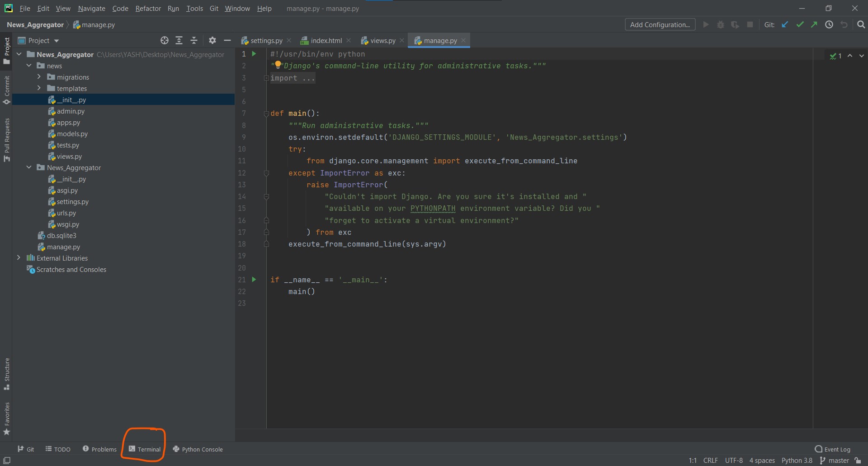Click the Expand All icon in Project panel
The width and height of the screenshot is (868, 466).
(179, 41)
